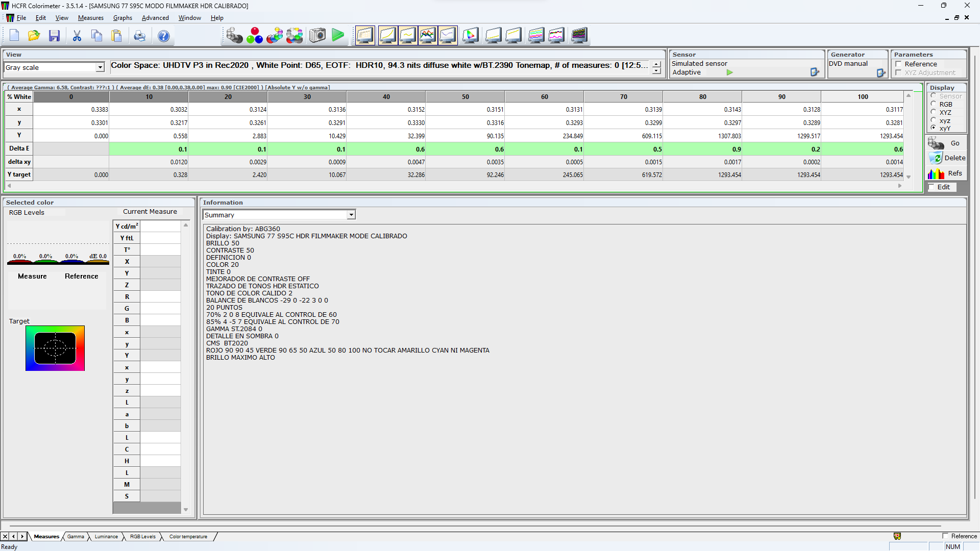Open the Measures menu

[x=91, y=18]
